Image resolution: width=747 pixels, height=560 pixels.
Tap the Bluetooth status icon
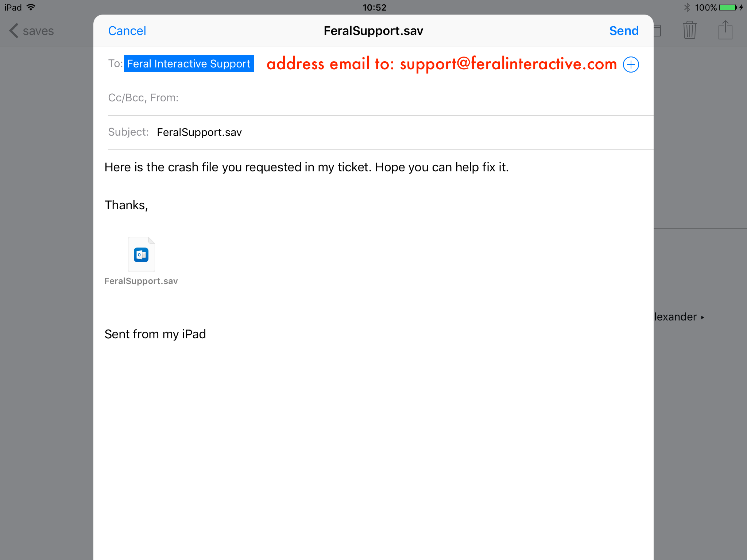click(687, 7)
